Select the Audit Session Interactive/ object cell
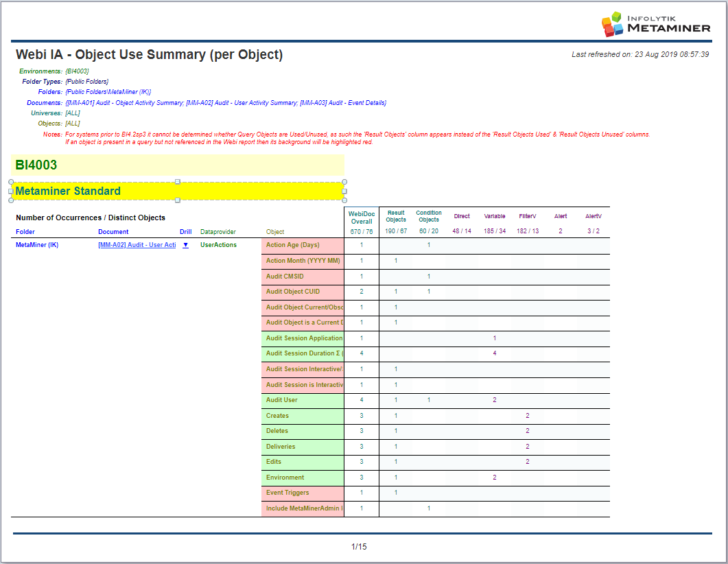Screen dimensions: 728x564 (303, 370)
